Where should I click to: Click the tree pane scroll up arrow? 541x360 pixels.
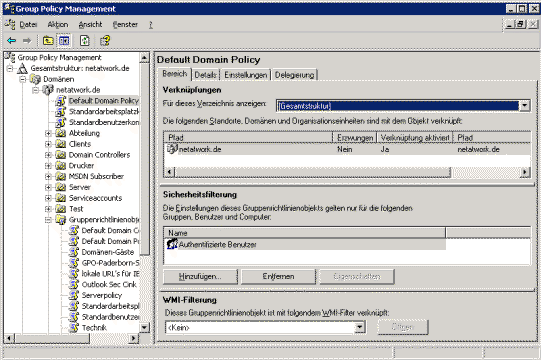click(x=144, y=58)
